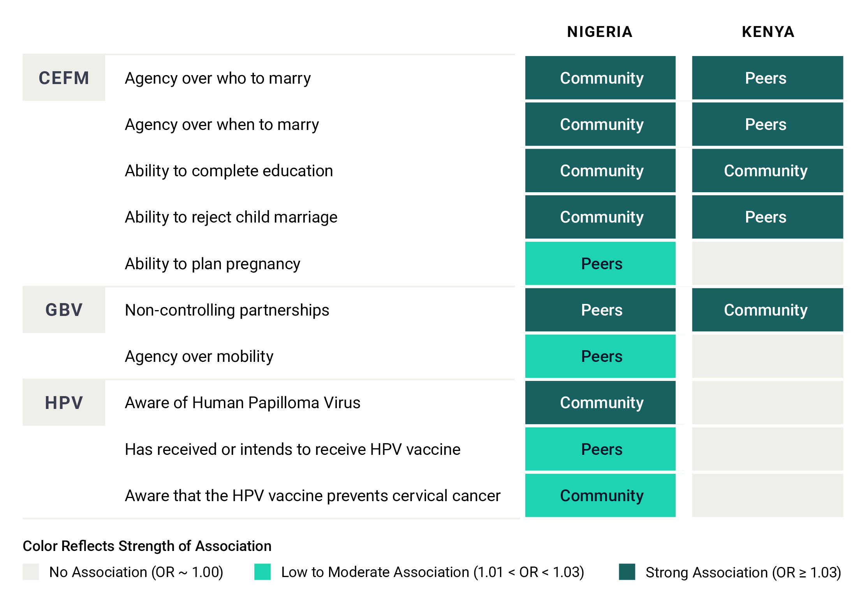The width and height of the screenshot is (868, 600).
Task: Click Kenya's Community cell for Non-controlling partnerships
Action: (x=767, y=310)
